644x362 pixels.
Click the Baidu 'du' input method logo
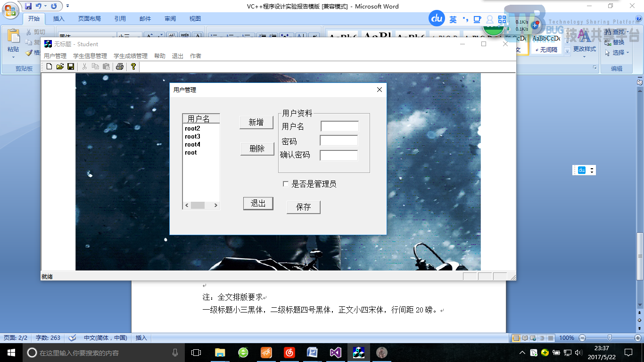(x=437, y=18)
